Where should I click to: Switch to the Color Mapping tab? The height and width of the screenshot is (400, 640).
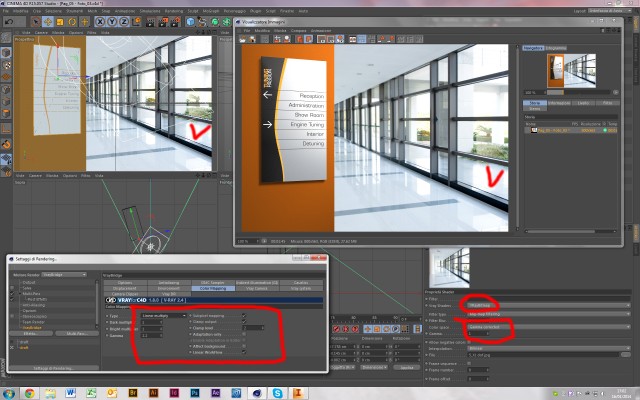(x=213, y=288)
